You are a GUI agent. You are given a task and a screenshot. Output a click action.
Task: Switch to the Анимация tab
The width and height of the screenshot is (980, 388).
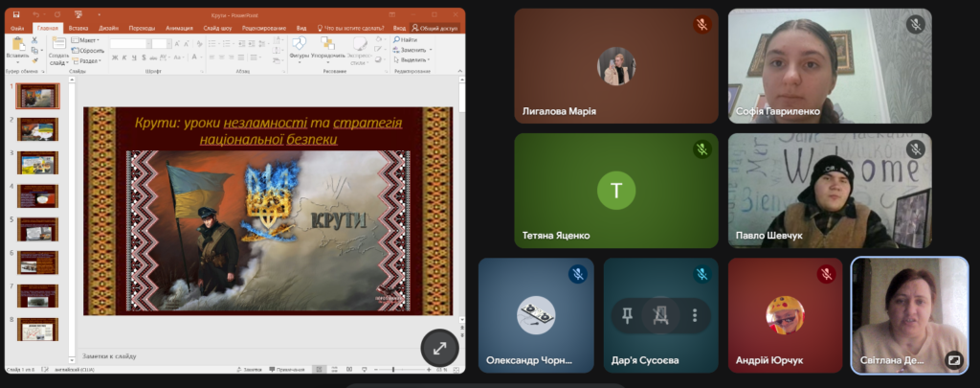(178, 29)
